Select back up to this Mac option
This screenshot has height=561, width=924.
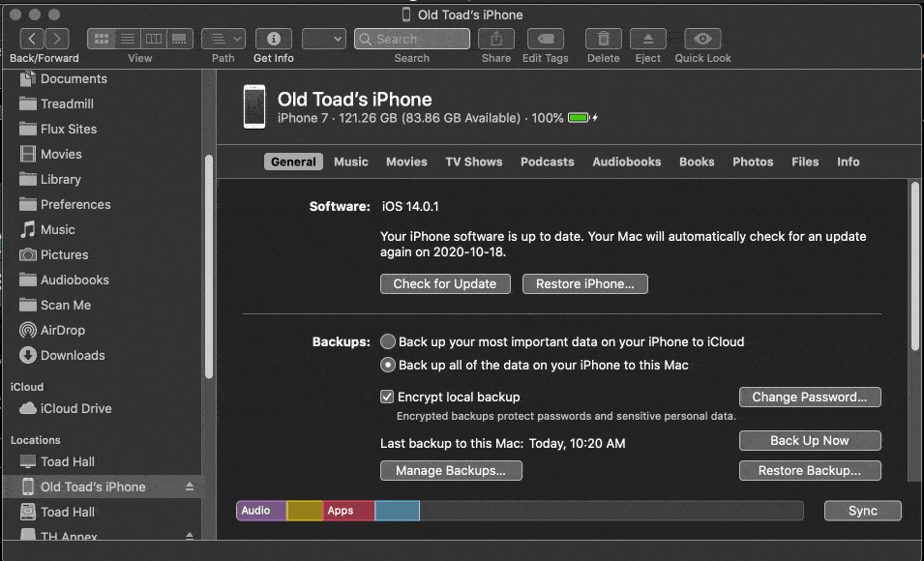(x=387, y=366)
